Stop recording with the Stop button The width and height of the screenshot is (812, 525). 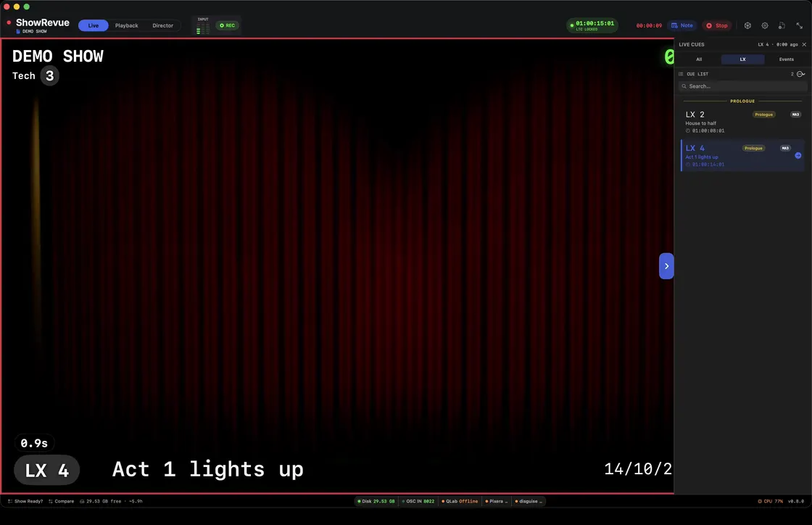tap(717, 25)
